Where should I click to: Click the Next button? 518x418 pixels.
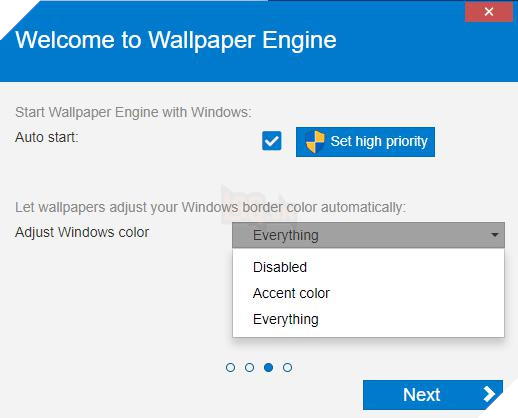pyautogui.click(x=433, y=395)
